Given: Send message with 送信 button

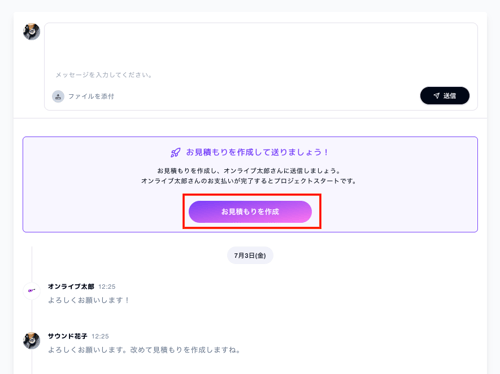Looking at the screenshot, I should click(445, 96).
